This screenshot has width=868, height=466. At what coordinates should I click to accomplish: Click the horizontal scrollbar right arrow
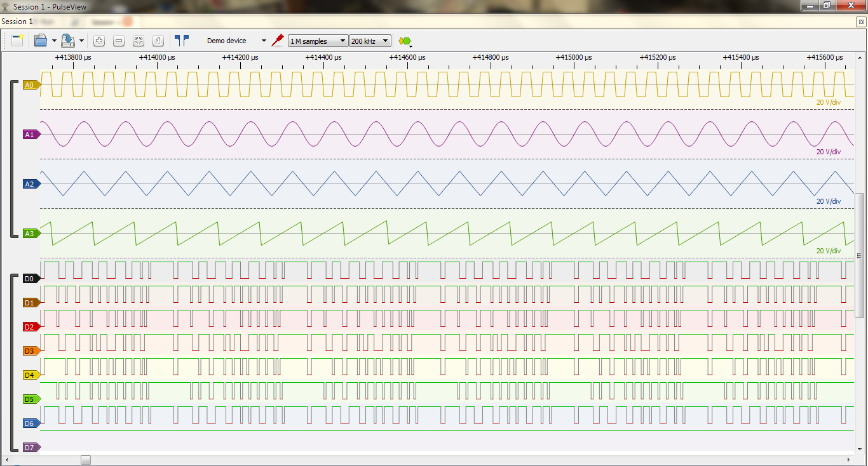click(850, 460)
